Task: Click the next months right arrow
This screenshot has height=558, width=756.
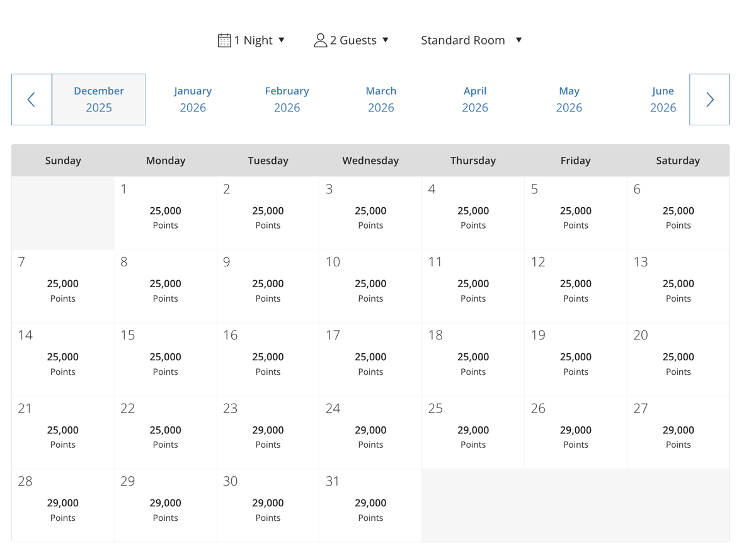Action: pyautogui.click(x=709, y=100)
